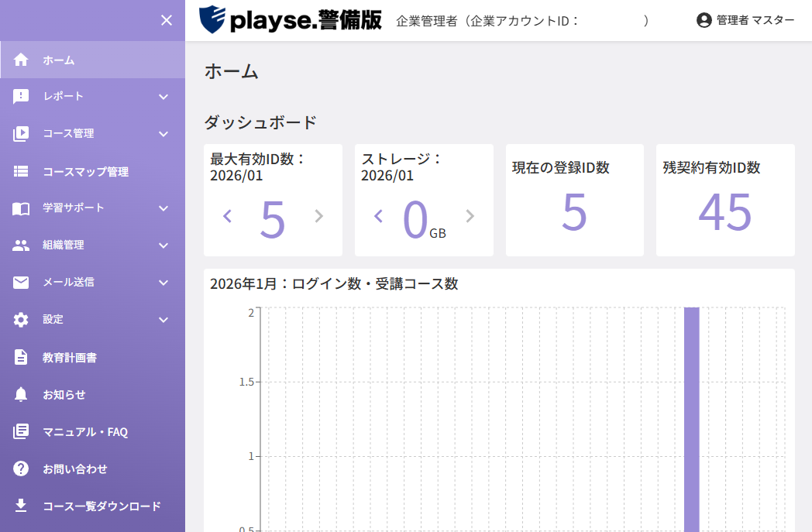Click the 学習サポート book icon
This screenshot has width=812, height=532.
pyautogui.click(x=21, y=208)
